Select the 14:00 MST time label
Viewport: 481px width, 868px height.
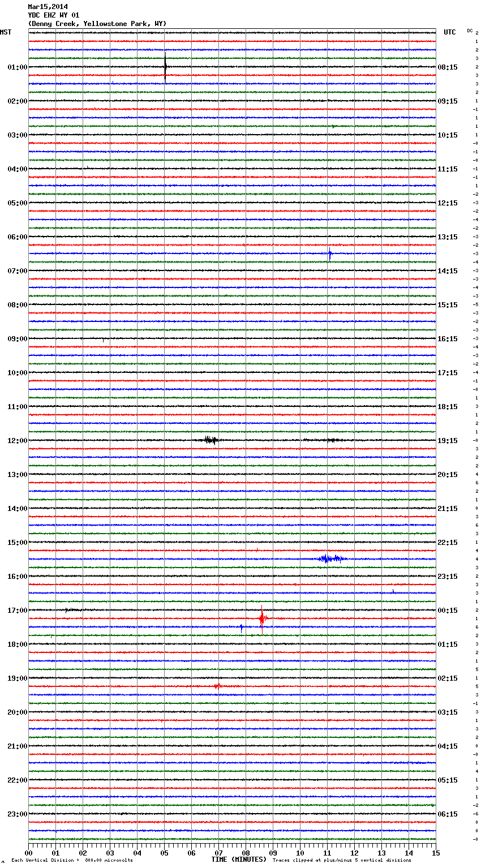(x=18, y=509)
